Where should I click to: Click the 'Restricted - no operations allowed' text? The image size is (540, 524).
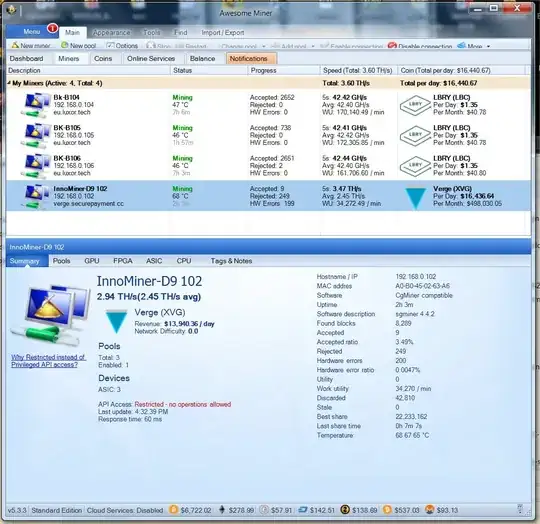click(x=183, y=405)
